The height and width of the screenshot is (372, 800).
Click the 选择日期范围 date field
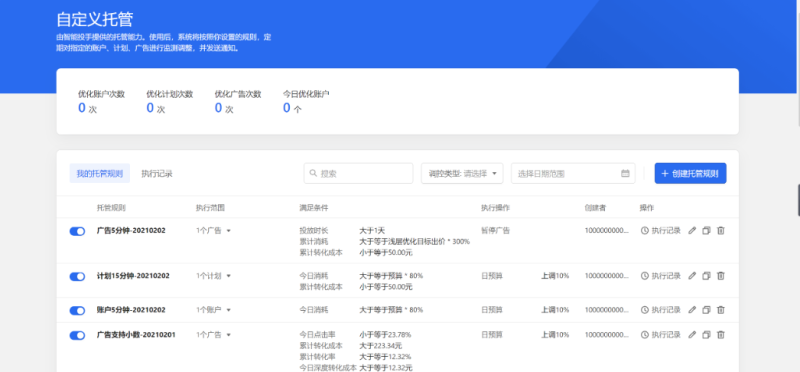point(573,173)
